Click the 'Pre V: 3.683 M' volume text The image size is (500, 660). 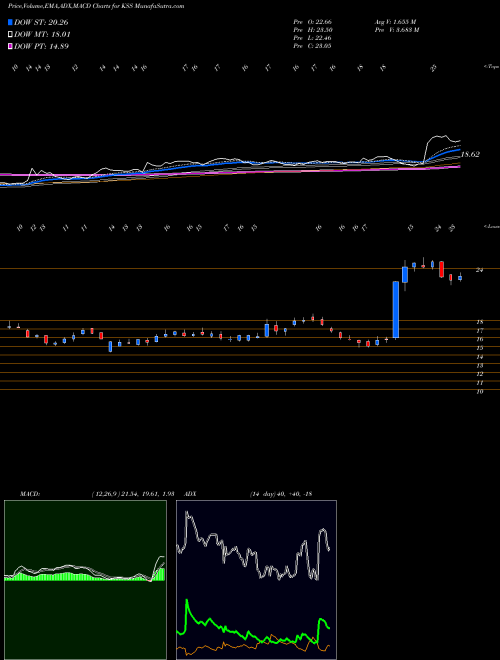tap(396, 30)
